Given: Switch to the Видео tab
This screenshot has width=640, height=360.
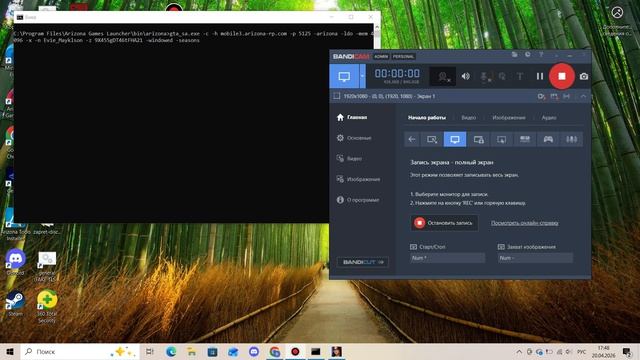Looking at the screenshot, I should pos(469,118).
